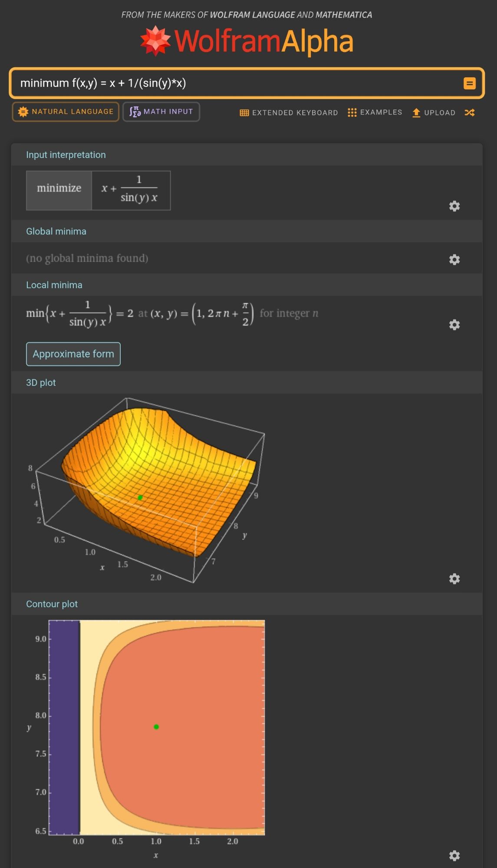Click green minimum point in contour plot

tap(156, 727)
